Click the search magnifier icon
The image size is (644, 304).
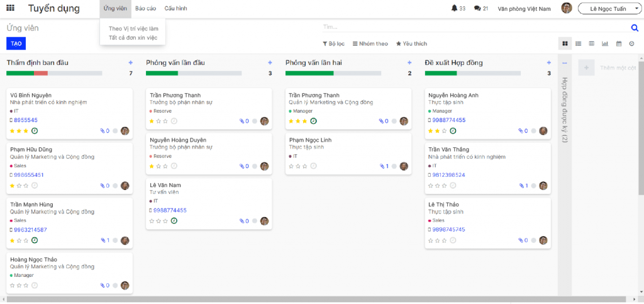pos(635,28)
